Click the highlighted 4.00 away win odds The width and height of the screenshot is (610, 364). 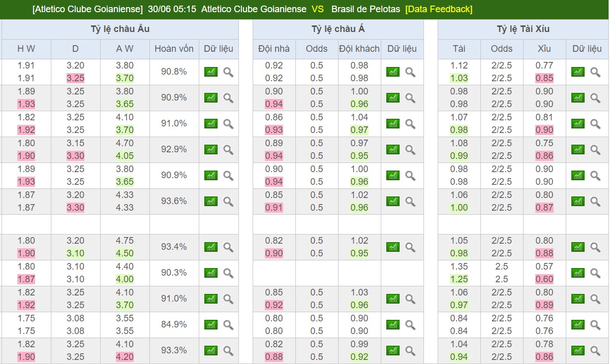(x=125, y=279)
